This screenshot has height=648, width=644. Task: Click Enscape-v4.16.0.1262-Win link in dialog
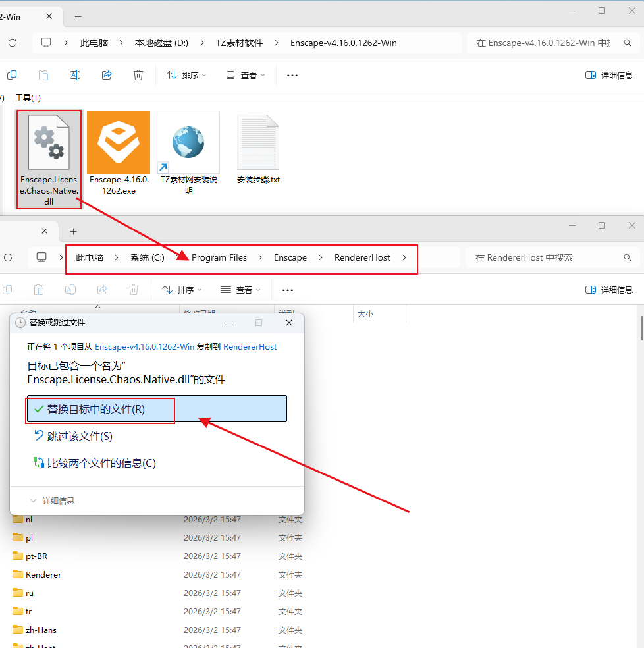click(x=144, y=347)
